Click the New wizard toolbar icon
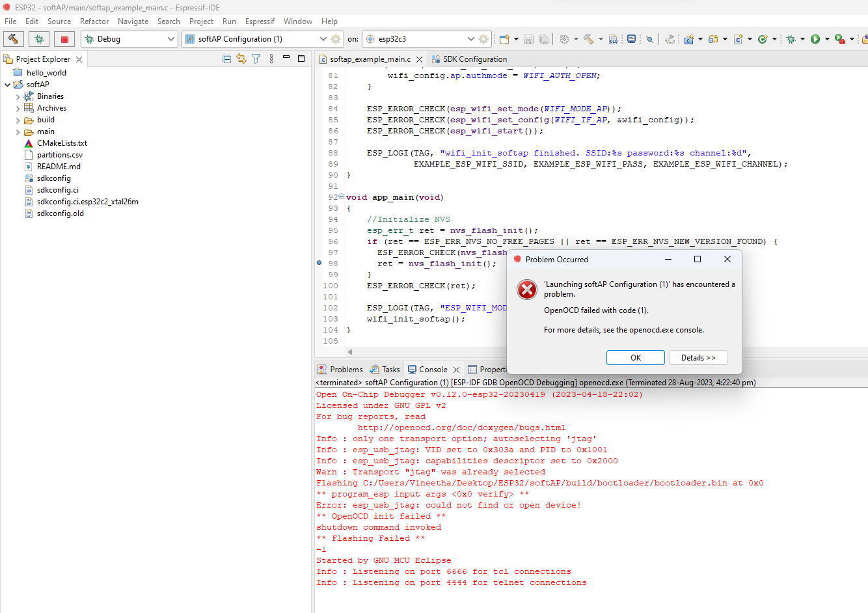868x613 pixels. coord(504,39)
